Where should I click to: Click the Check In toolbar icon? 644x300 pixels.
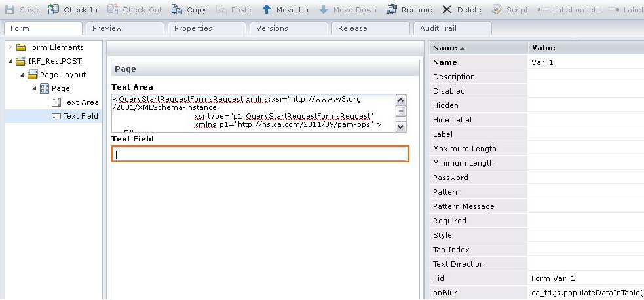pyautogui.click(x=54, y=10)
